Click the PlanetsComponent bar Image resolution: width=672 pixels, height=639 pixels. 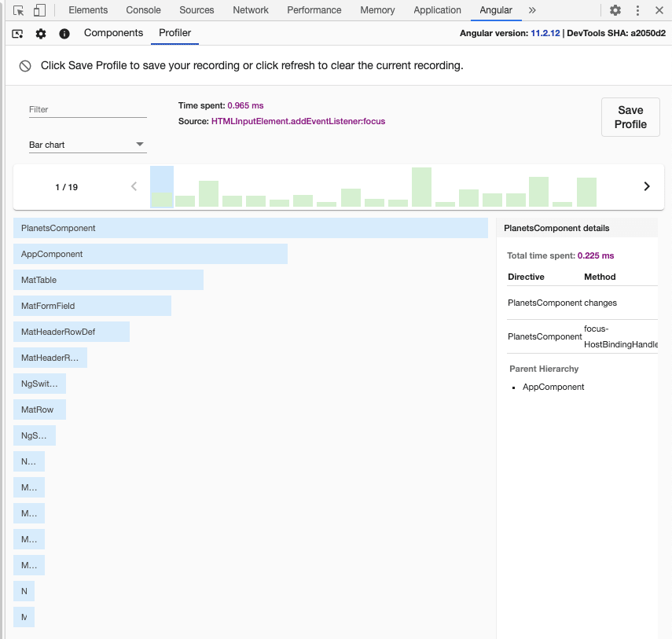251,228
